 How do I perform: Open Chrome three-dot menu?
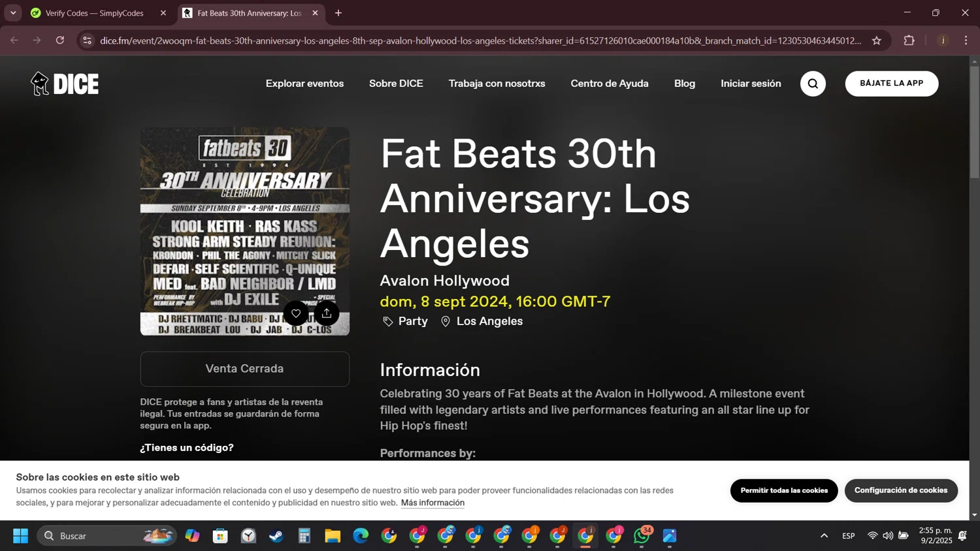[x=966, y=40]
